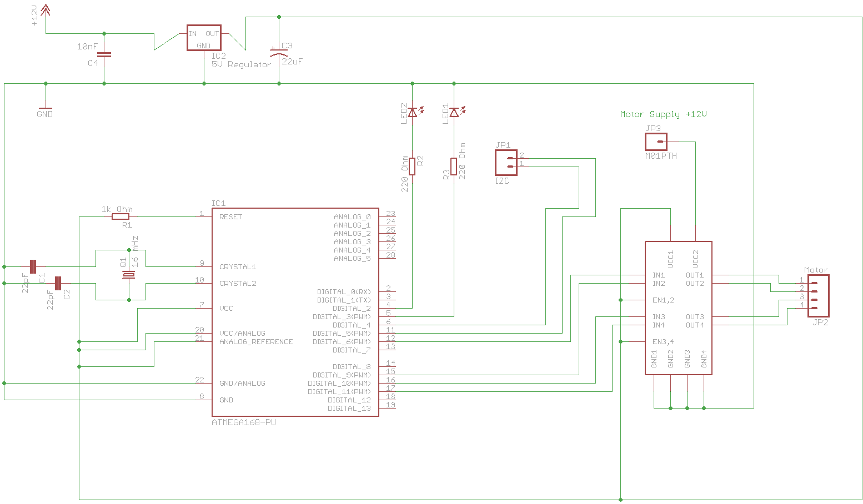Click the 'DIGITAL_11(PWM)' pin label
This screenshot has width=863, height=504.
click(x=339, y=392)
